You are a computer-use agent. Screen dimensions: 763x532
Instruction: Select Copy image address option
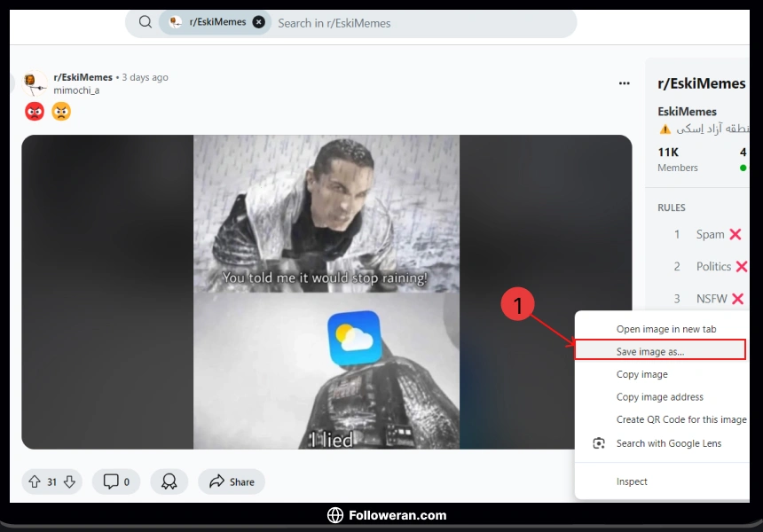658,396
